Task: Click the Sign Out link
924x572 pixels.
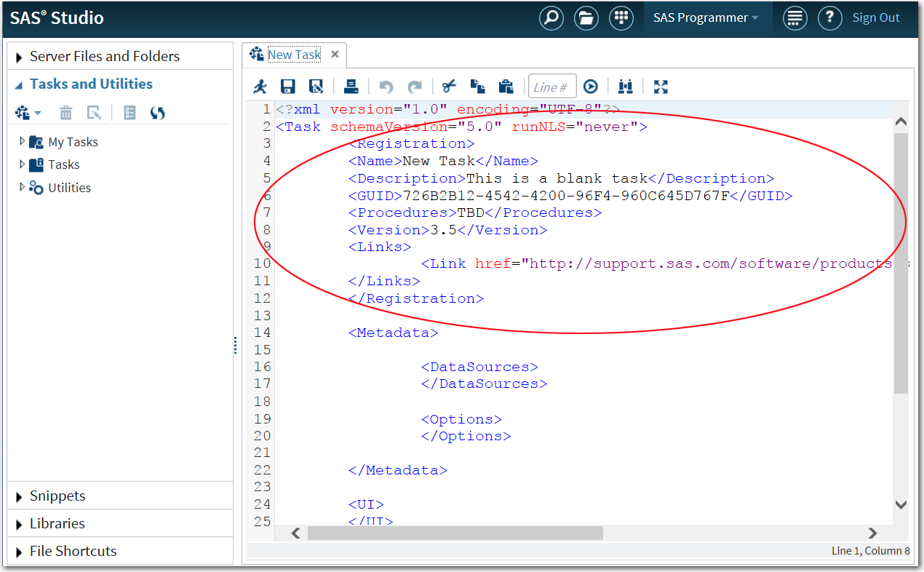Action: coord(875,17)
